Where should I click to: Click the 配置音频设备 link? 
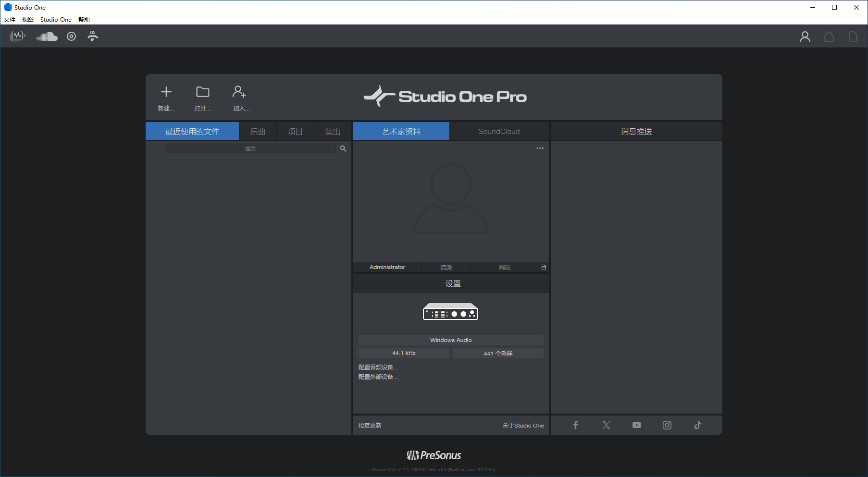378,367
